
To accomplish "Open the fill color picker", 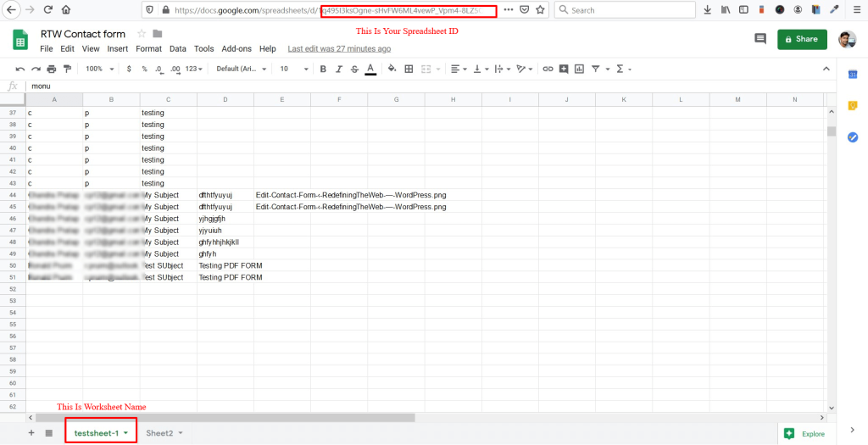I will click(392, 70).
